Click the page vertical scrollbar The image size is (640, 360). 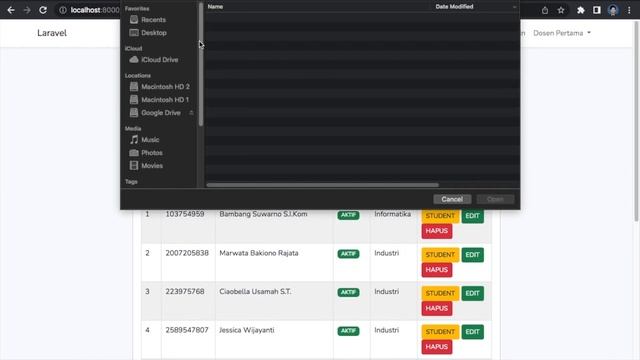pyautogui.click(x=636, y=122)
